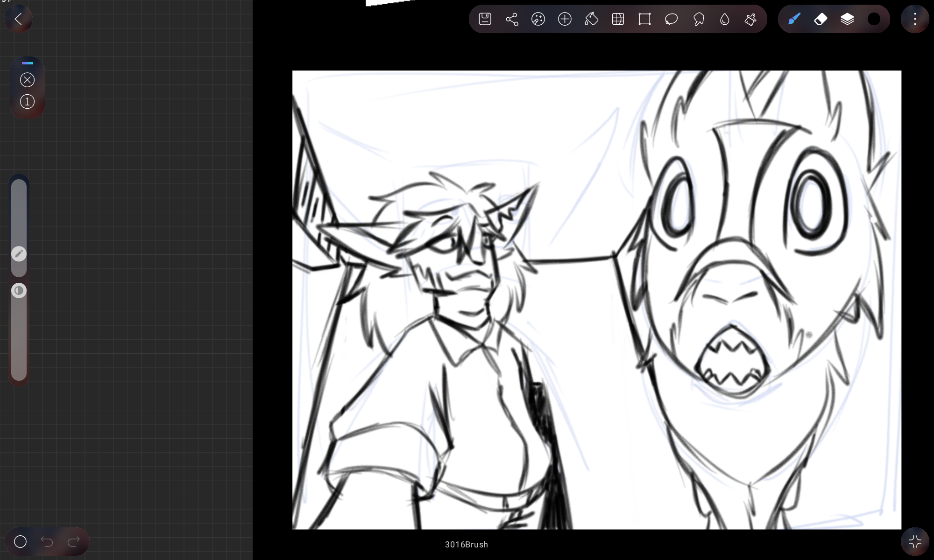This screenshot has width=934, height=560.
Task: Select the blur water drop tool
Action: pos(724,19)
